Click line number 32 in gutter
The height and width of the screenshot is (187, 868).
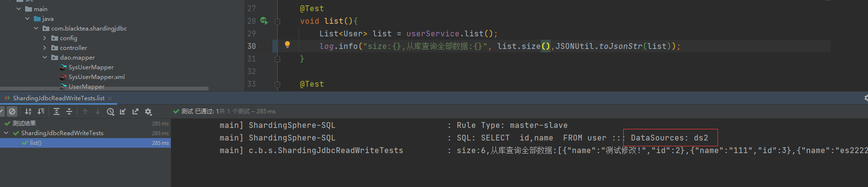252,71
